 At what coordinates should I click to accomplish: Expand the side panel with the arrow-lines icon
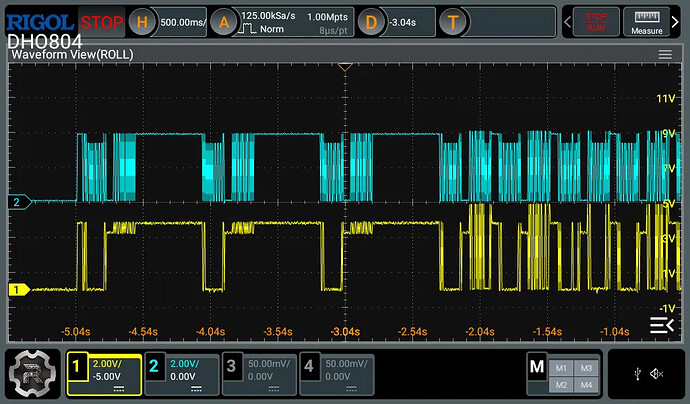pos(662,325)
